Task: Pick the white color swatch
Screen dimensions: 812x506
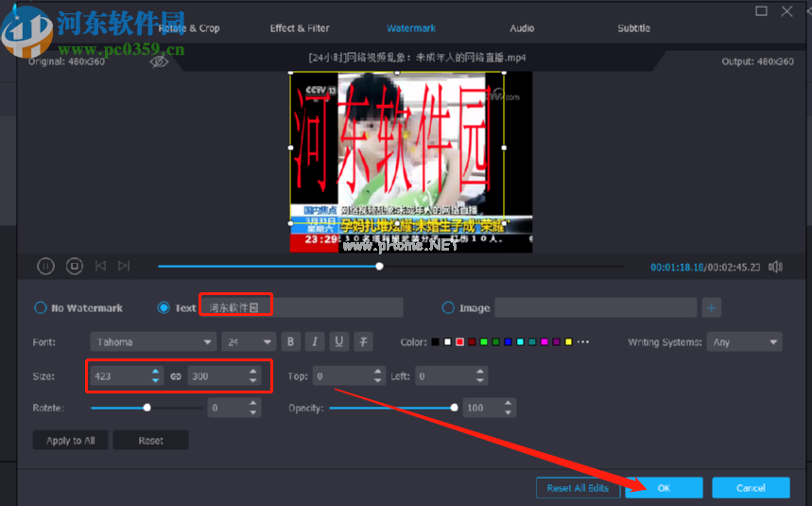Action: (x=447, y=341)
